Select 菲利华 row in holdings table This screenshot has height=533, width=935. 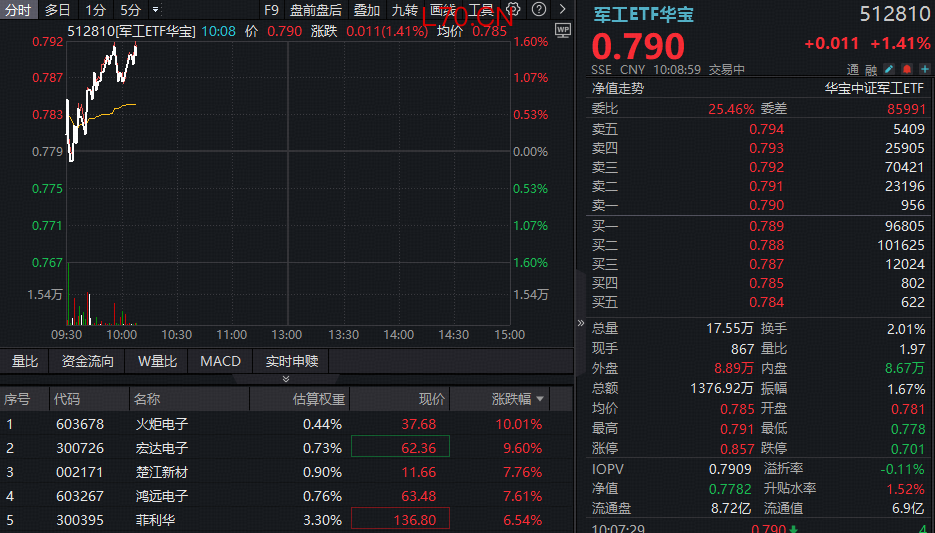pos(286,520)
